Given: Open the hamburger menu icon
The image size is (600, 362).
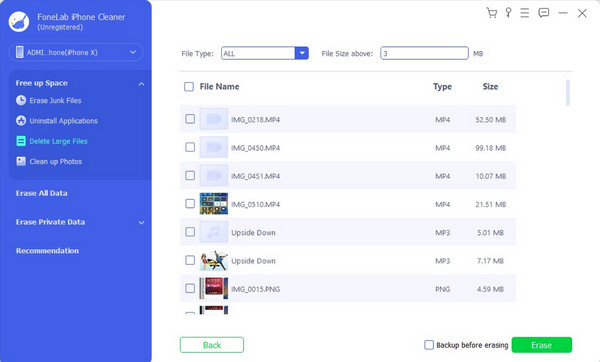Looking at the screenshot, I should click(x=525, y=13).
